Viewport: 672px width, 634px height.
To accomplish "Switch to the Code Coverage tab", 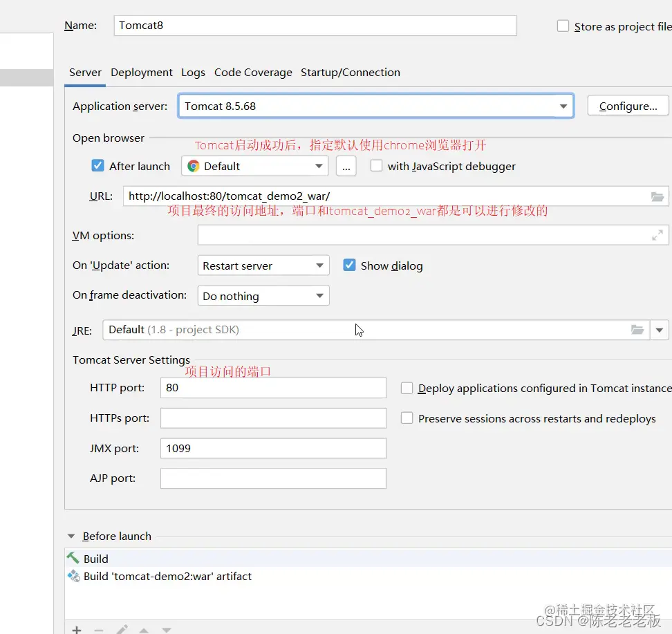I will click(x=253, y=73).
